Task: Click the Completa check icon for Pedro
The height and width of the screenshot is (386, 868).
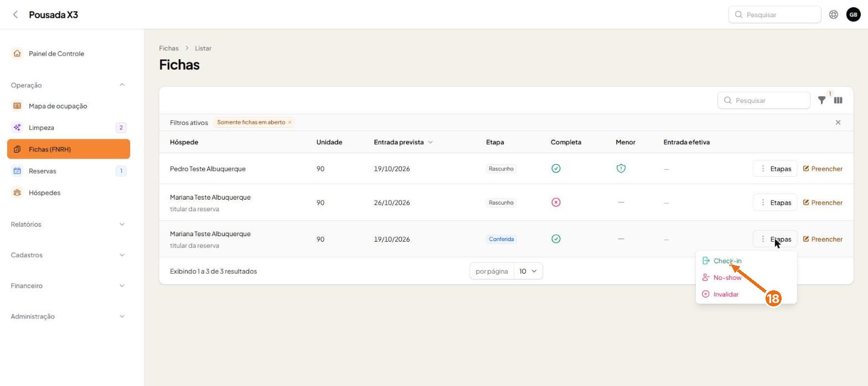Action: (556, 169)
